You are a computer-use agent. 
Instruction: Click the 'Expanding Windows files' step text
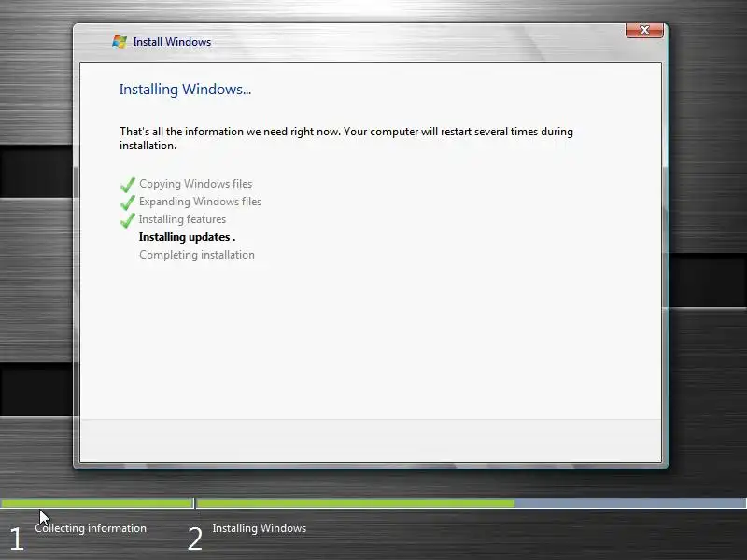point(200,202)
